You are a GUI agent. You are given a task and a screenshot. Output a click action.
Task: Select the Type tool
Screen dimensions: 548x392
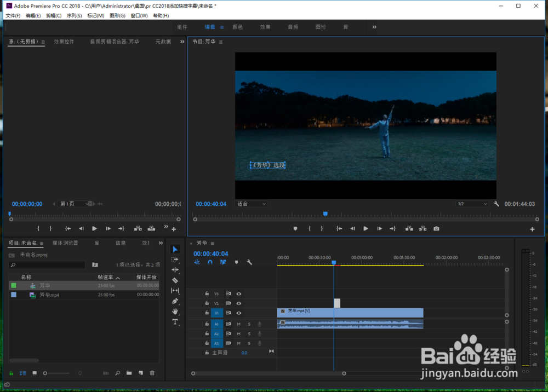coord(175,322)
